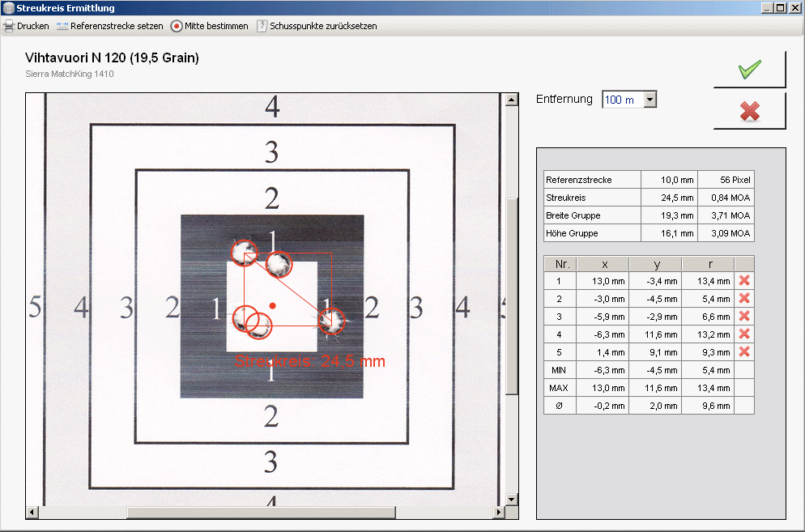The image size is (805, 532).
Task: Click the vertical scrollbar down arrow
Action: [511, 499]
